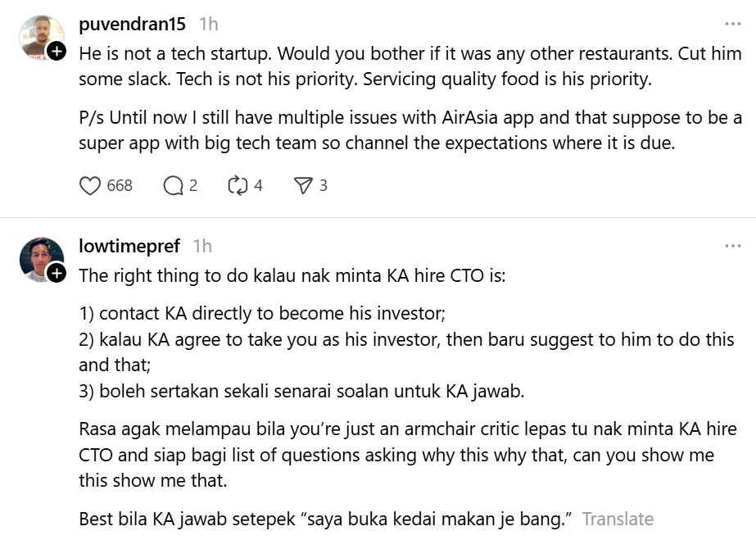Screen dimensions: 756x540
Task: Open puvendran15's profile picture
Action: click(39, 36)
